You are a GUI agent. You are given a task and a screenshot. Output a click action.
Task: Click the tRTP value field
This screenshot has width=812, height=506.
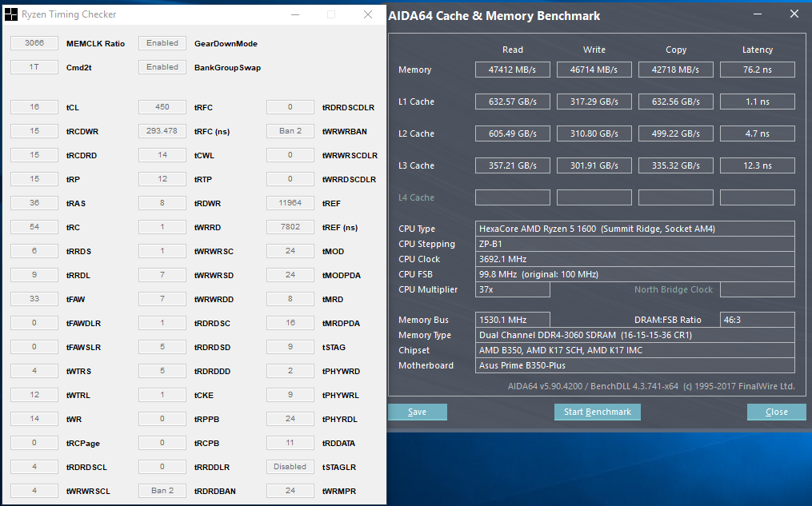coord(162,178)
